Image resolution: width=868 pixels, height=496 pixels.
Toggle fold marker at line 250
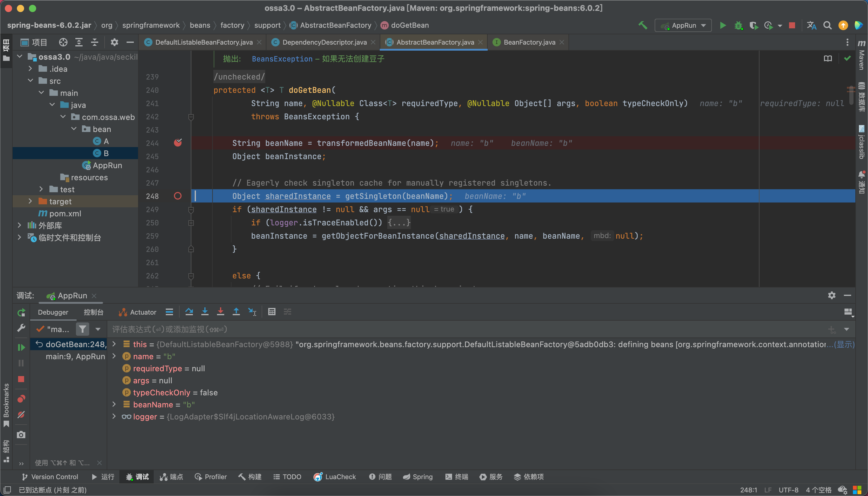pyautogui.click(x=191, y=223)
